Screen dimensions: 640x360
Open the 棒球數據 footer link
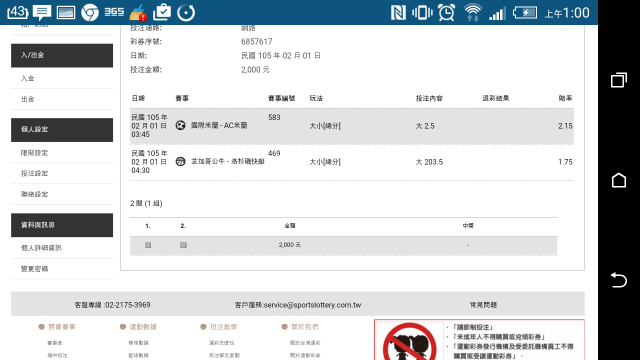pos(138,343)
